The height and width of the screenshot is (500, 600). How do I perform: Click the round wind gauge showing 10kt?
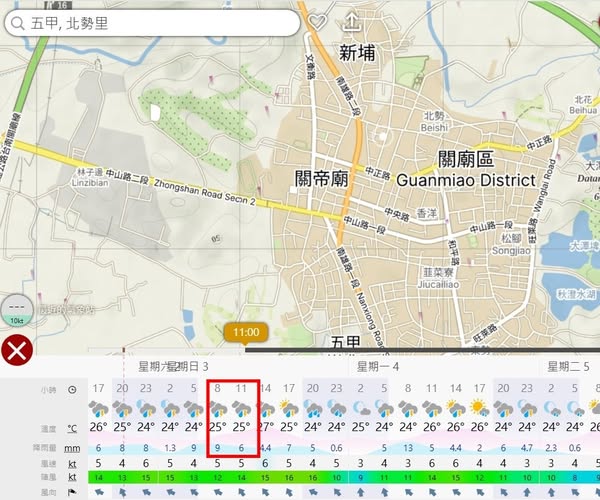pos(17,309)
